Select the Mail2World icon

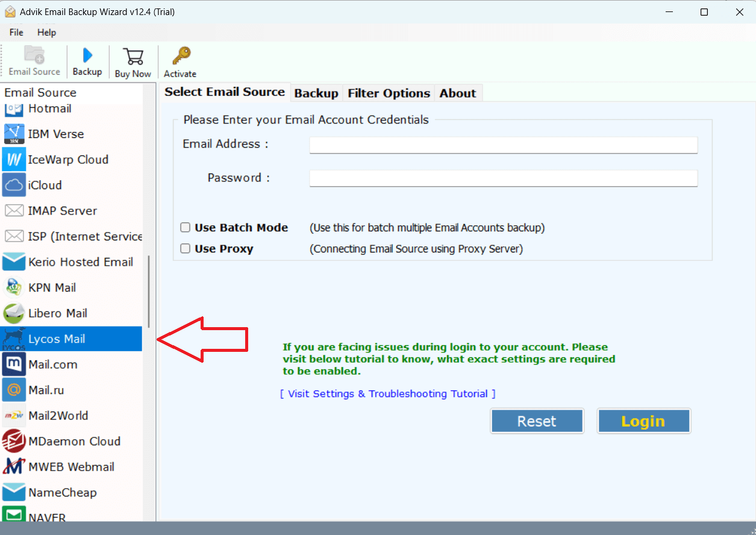click(14, 416)
